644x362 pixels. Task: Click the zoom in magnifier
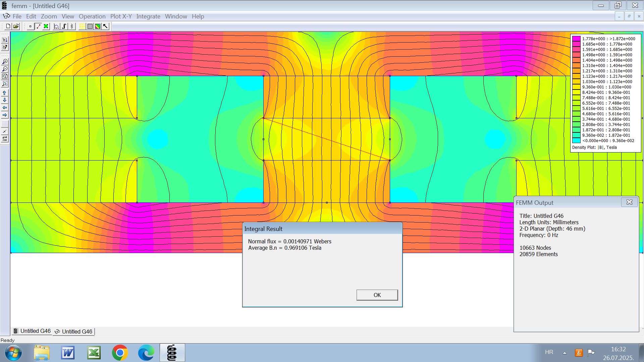tap(5, 62)
